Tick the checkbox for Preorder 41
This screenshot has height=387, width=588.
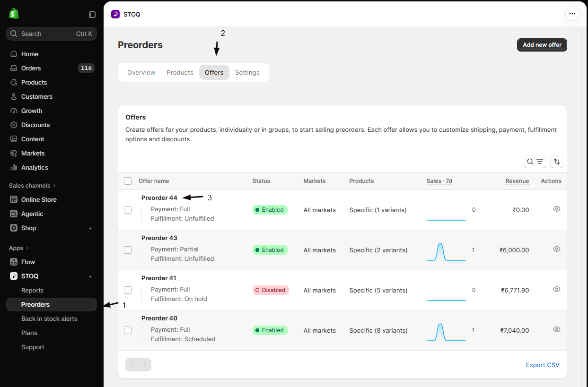point(128,290)
